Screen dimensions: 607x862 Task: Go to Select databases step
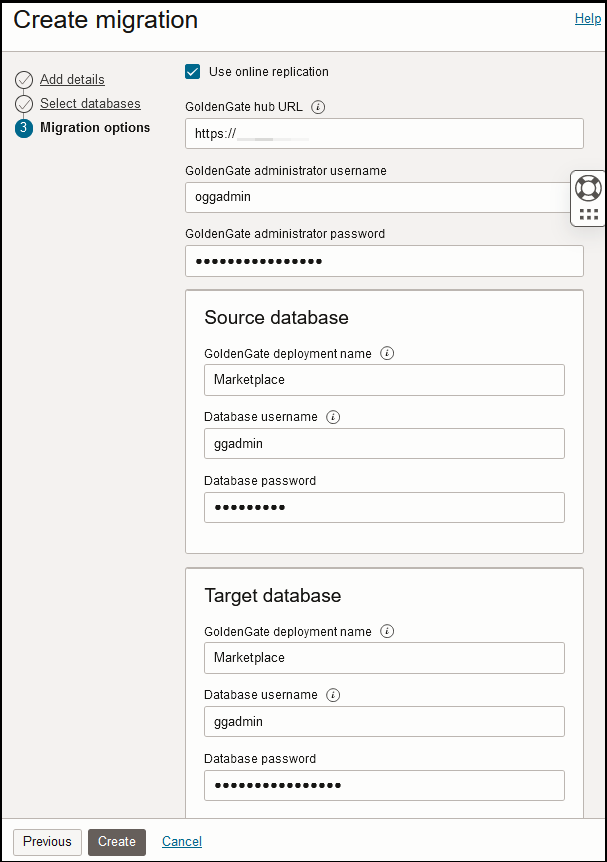pos(90,104)
